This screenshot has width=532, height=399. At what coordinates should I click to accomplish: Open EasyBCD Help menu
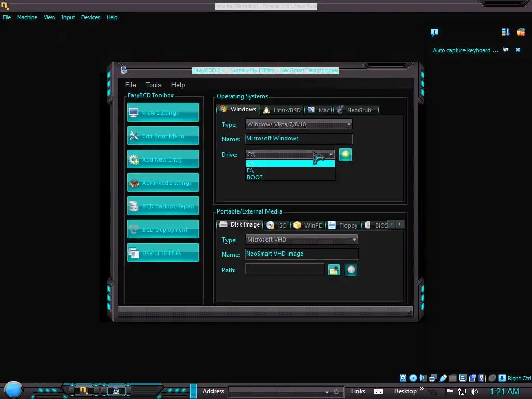point(178,85)
